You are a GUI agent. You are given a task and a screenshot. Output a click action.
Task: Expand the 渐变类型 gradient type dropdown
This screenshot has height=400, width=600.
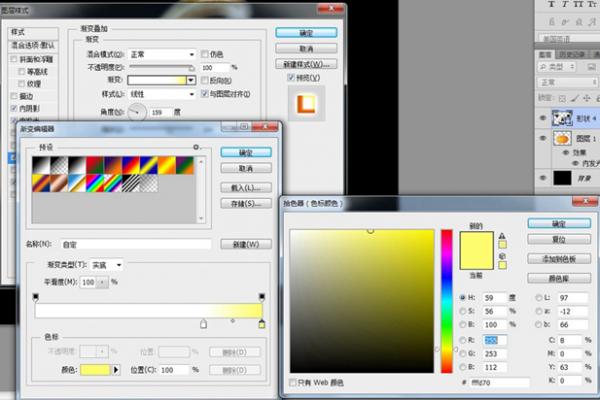coord(105,264)
